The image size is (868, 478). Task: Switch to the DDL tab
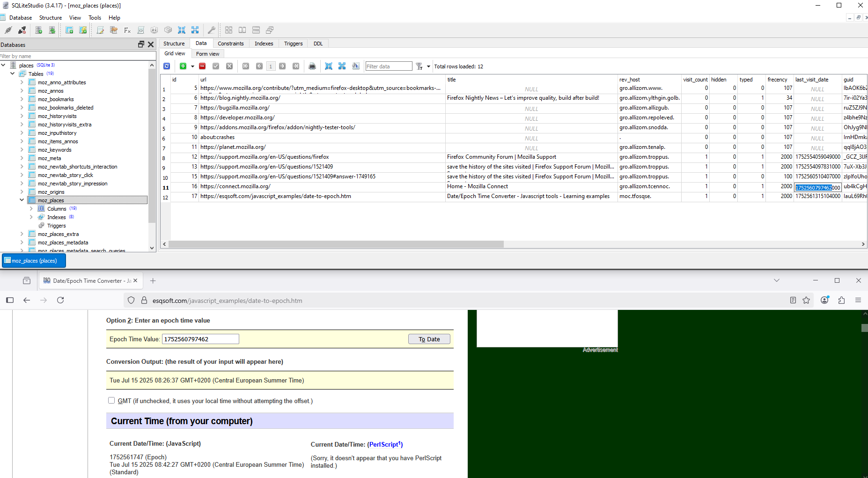(318, 44)
